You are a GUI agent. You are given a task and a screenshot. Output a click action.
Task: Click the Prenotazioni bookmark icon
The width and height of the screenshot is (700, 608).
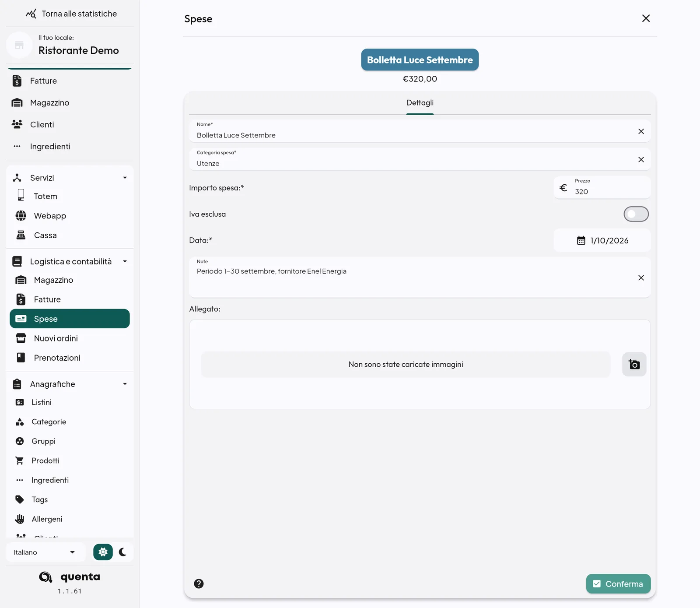(21, 358)
